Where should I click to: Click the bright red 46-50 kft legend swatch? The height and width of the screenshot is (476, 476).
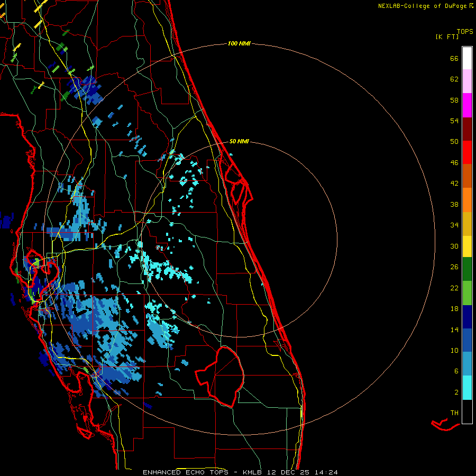tap(467, 152)
